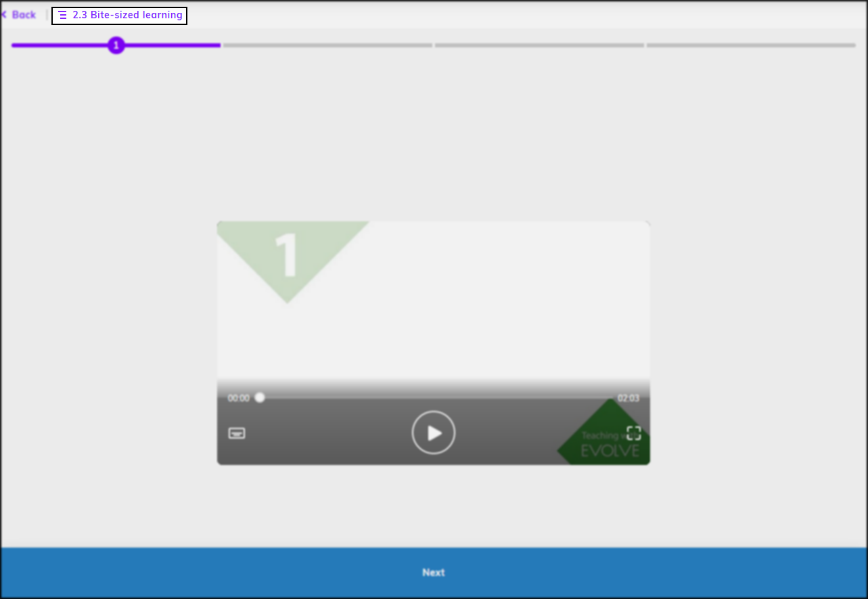
Task: Jump to the third progress bar segment
Action: coord(539,45)
